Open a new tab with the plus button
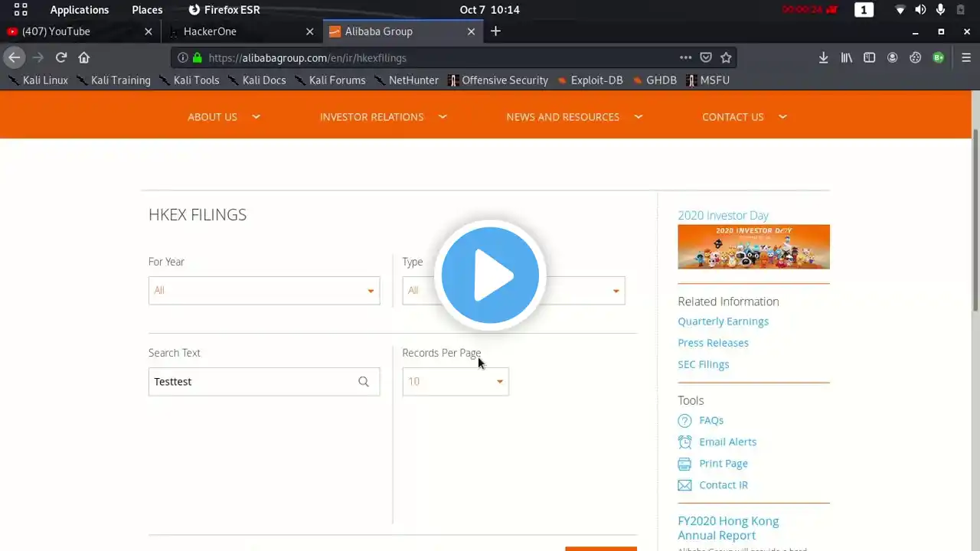The width and height of the screenshot is (980, 551). tap(495, 31)
